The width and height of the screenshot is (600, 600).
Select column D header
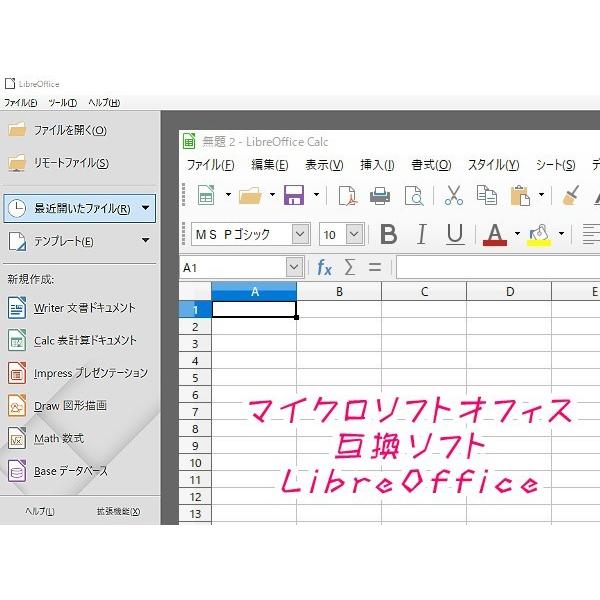[509, 292]
